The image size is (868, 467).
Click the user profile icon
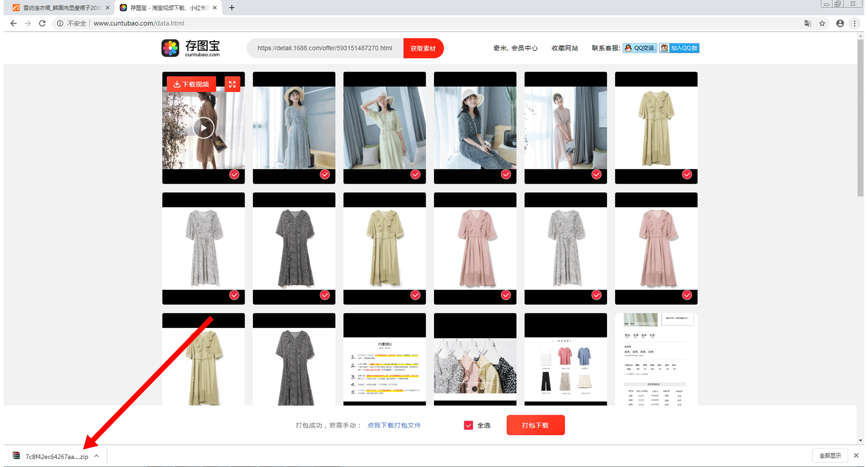tap(840, 23)
